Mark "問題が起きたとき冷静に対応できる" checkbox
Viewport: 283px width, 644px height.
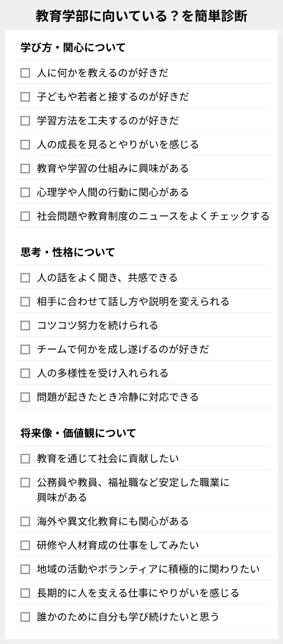point(25,397)
